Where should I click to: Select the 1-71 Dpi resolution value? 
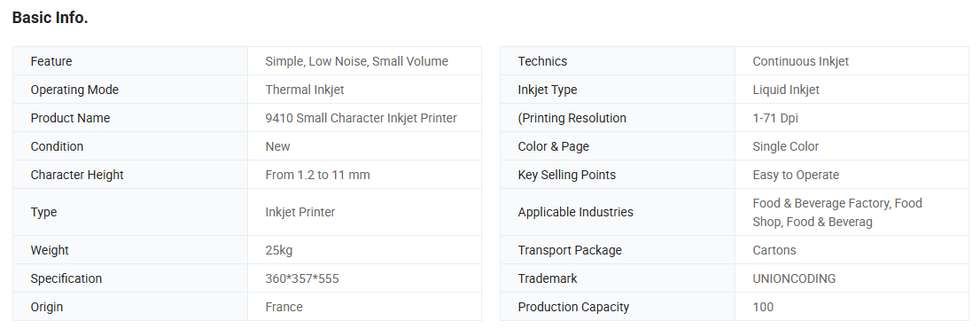tap(775, 118)
